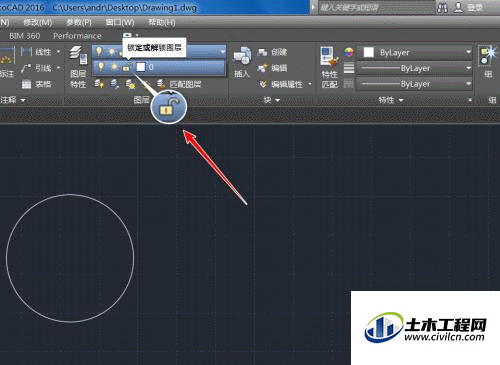Click the keyword search input field
The width and height of the screenshot is (500, 365).
[377, 8]
